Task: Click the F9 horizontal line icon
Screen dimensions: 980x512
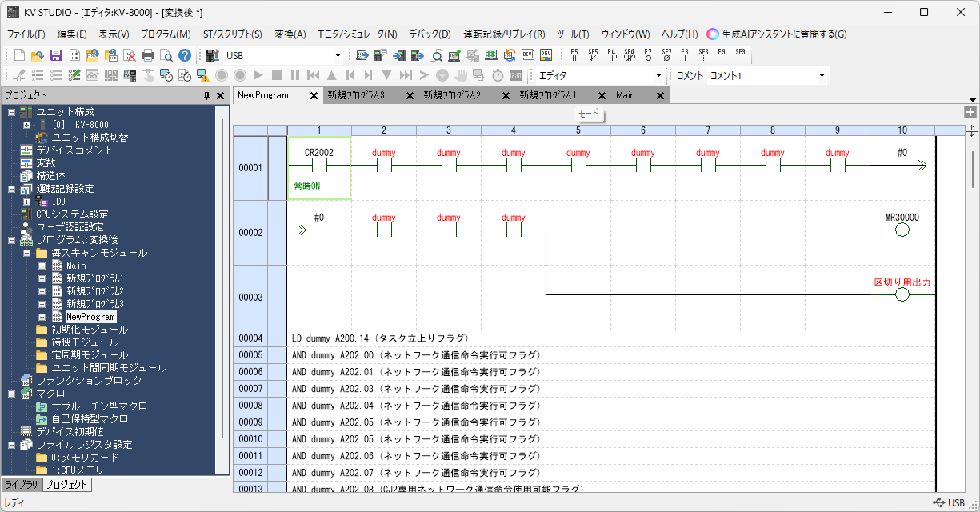Action: [722, 54]
